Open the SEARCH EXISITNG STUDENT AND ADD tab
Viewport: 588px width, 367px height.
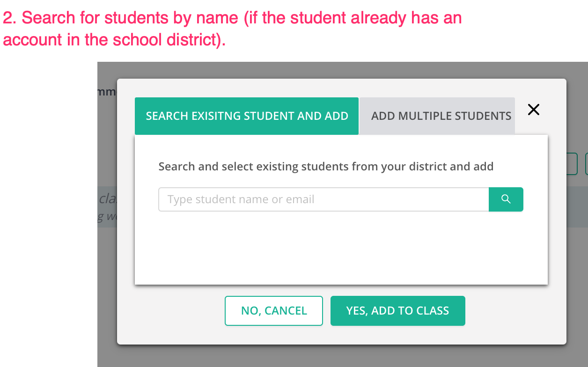tap(247, 116)
